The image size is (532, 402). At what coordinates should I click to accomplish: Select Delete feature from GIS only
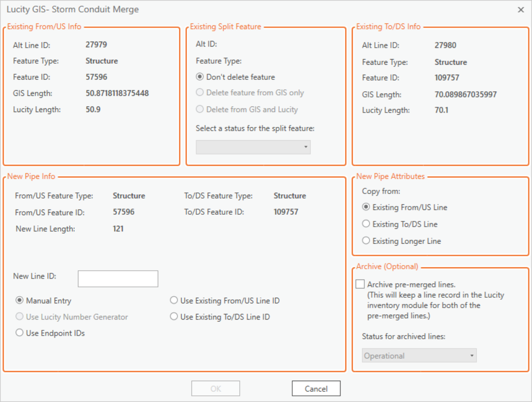click(x=250, y=92)
